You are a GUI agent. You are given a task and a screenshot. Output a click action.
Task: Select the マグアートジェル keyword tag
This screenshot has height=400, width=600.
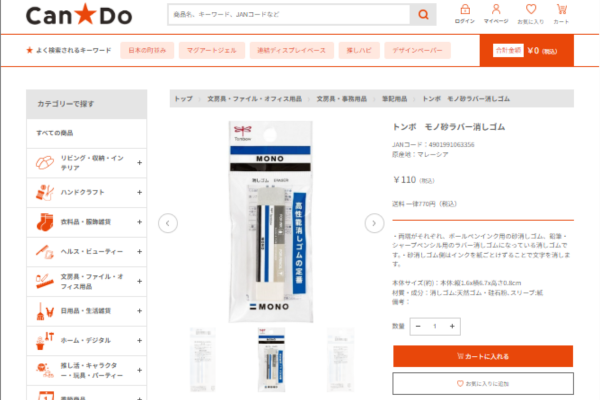[212, 51]
